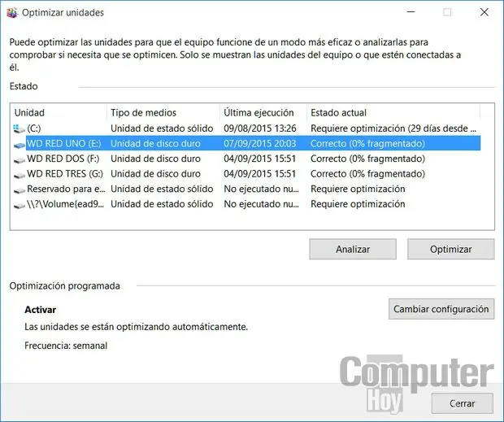Click the Analizar button
The image size is (504, 422).
click(353, 249)
